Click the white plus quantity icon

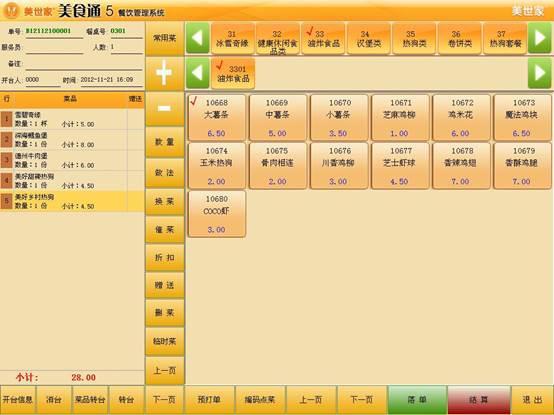(x=164, y=73)
